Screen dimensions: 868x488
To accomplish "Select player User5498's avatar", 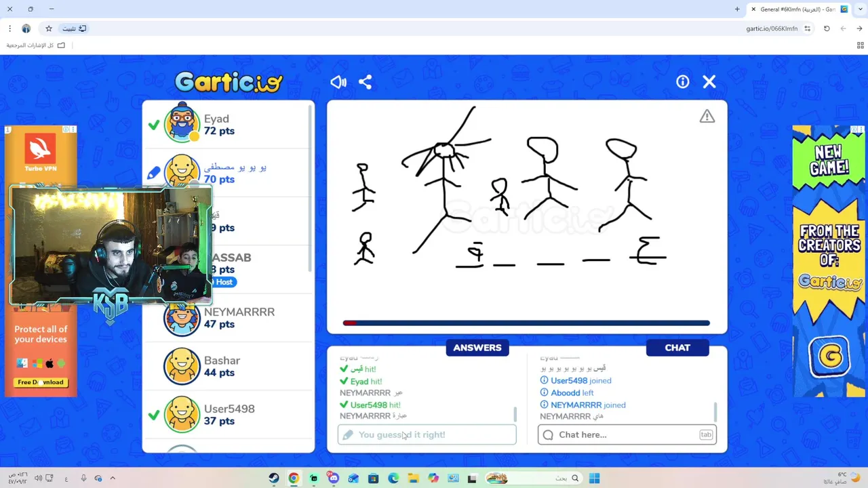I will pyautogui.click(x=182, y=415).
